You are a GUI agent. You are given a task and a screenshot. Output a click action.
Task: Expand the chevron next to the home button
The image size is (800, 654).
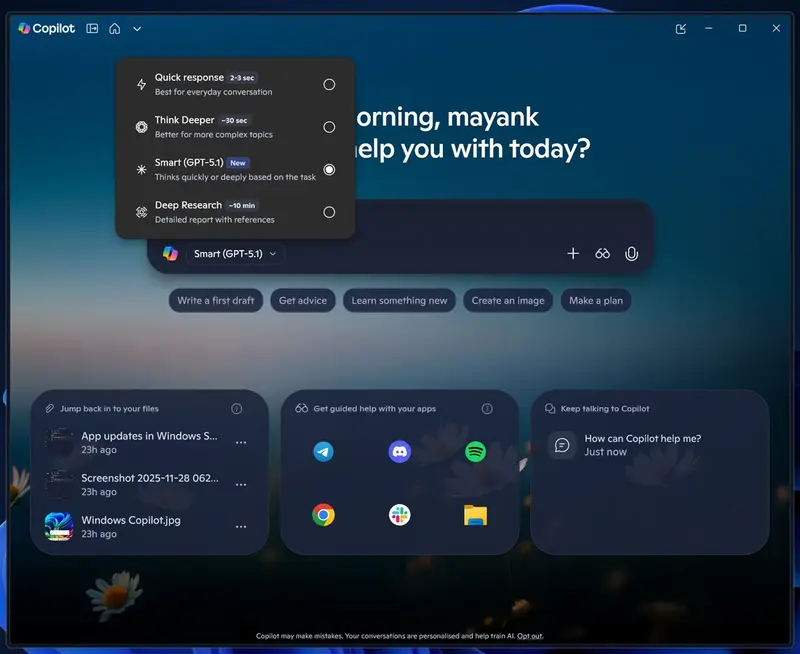[138, 29]
